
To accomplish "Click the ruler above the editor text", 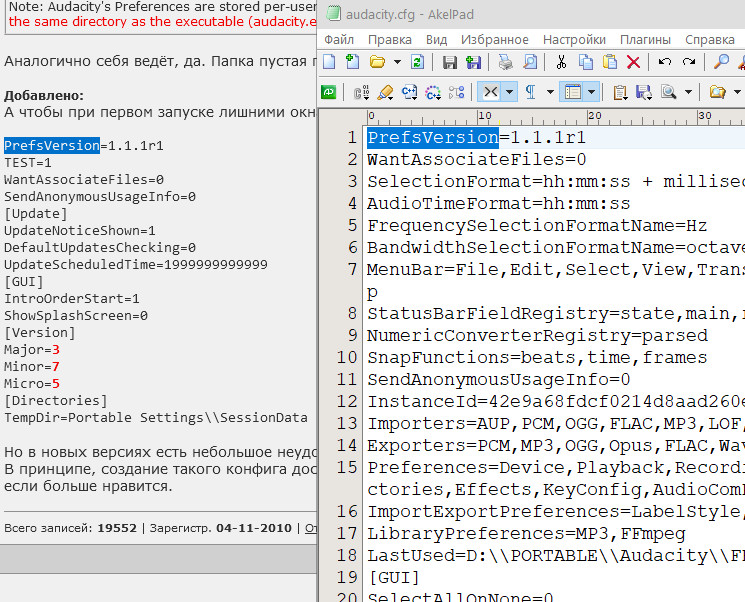I will tap(556, 117).
